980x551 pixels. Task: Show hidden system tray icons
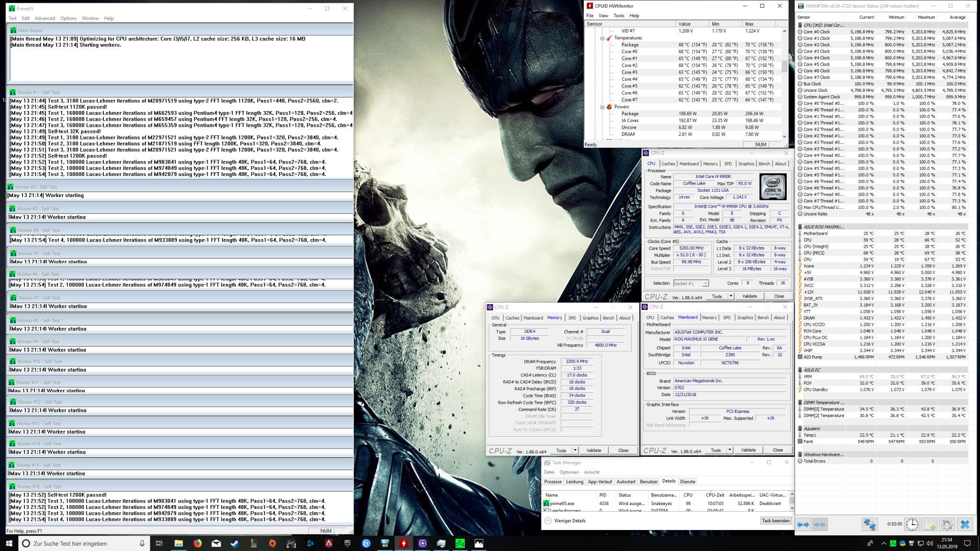tap(883, 543)
